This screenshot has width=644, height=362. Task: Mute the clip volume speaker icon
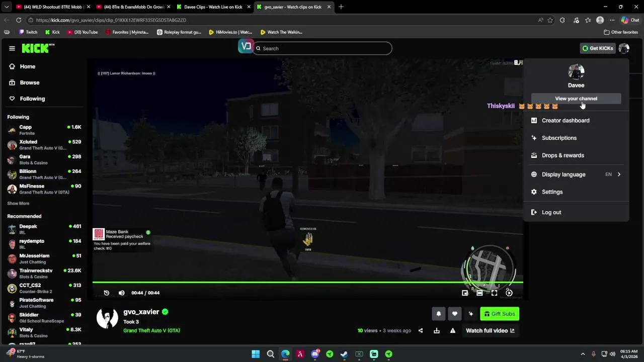tap(121, 293)
